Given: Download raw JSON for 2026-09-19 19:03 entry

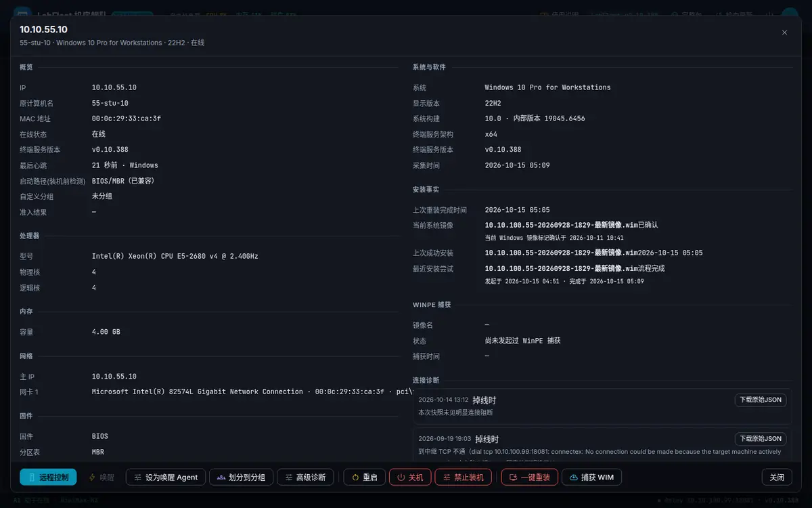Looking at the screenshot, I should 761,438.
